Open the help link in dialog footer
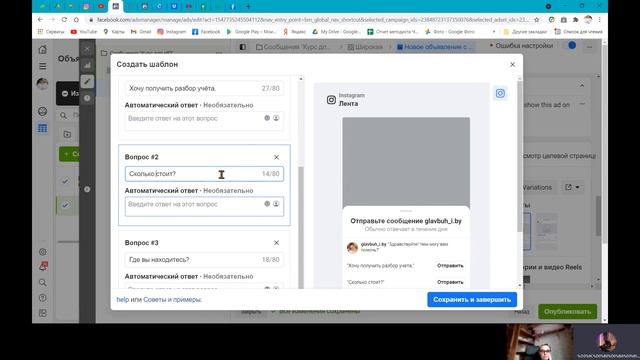Screen dimensions: 640x360 122,299
